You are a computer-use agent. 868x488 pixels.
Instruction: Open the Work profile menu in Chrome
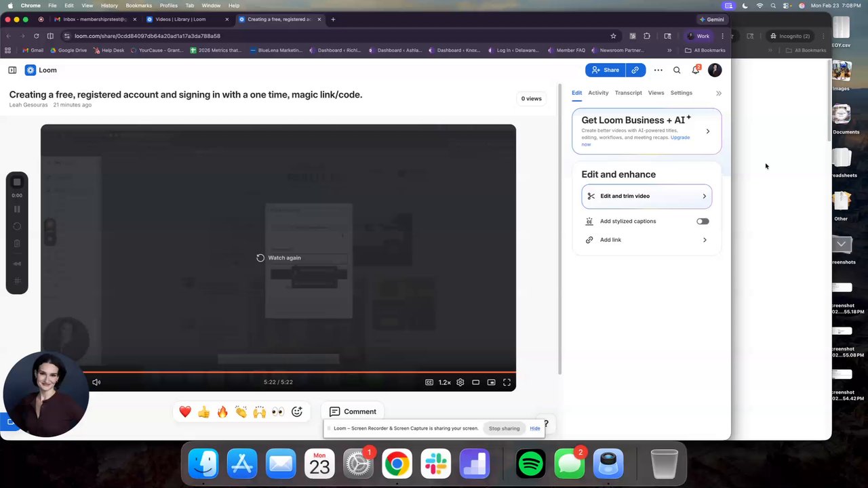699,36
